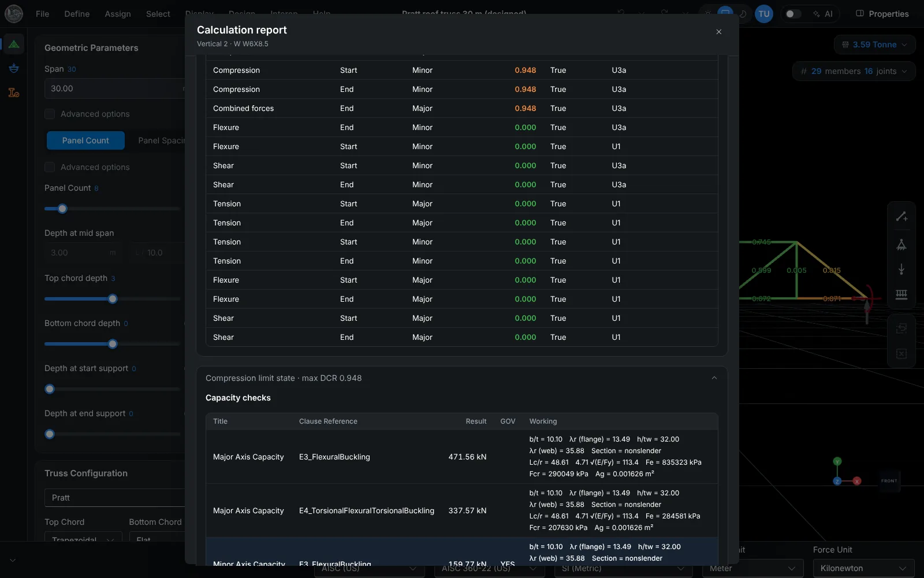The height and width of the screenshot is (578, 924).
Task: Switch to dark theme moon icon
Action: tap(743, 14)
